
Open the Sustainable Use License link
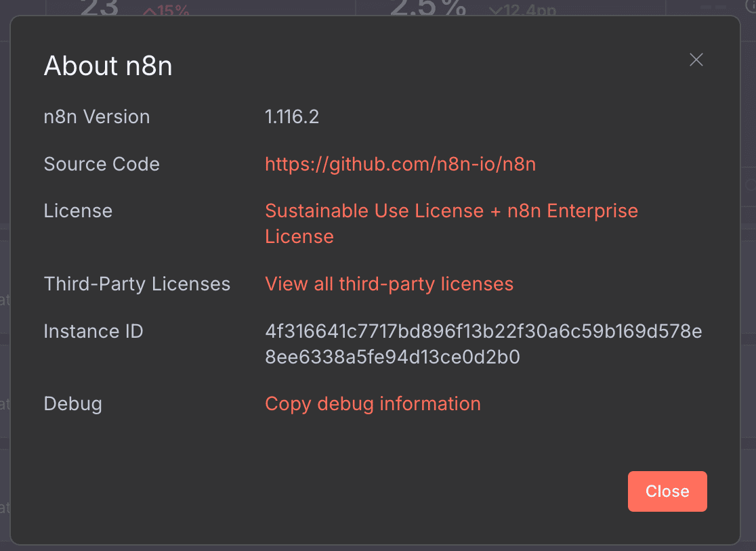451,223
